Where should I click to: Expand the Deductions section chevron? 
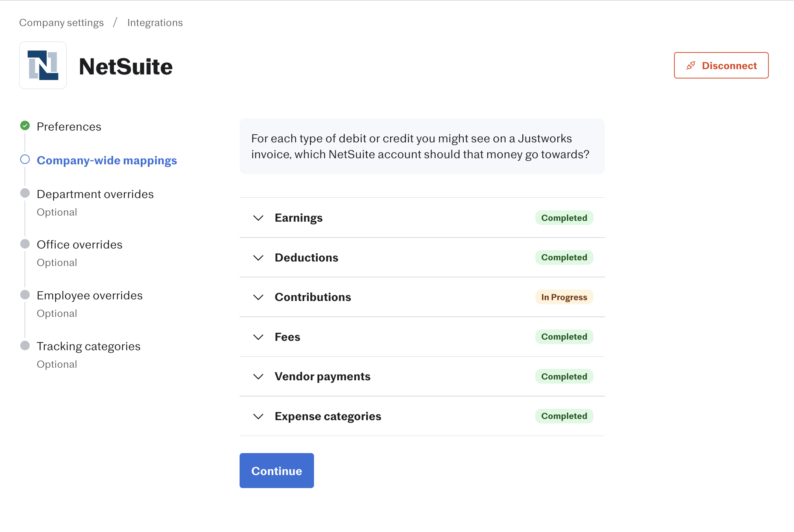pyautogui.click(x=258, y=258)
